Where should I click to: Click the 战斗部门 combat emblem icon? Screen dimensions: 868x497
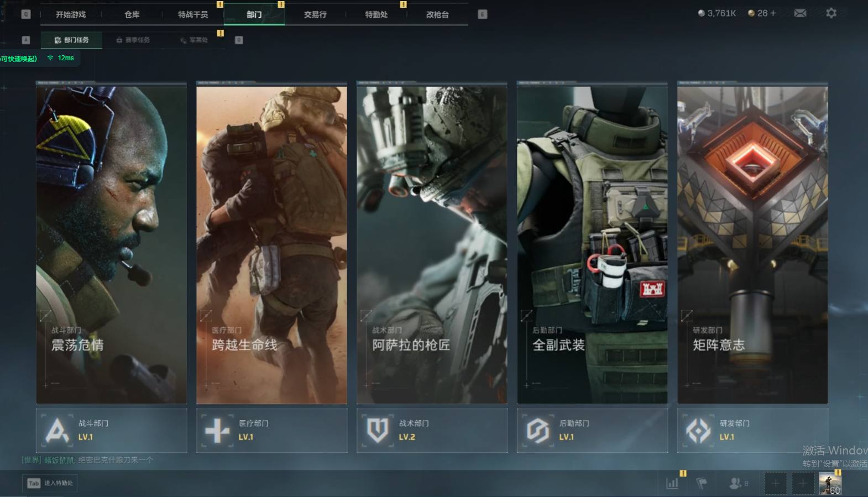tap(57, 430)
